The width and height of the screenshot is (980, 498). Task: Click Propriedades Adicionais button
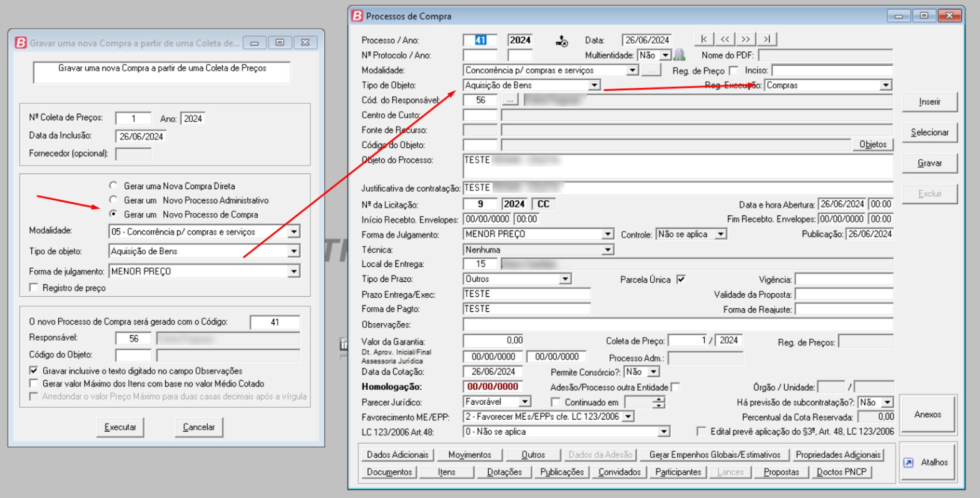(838, 455)
